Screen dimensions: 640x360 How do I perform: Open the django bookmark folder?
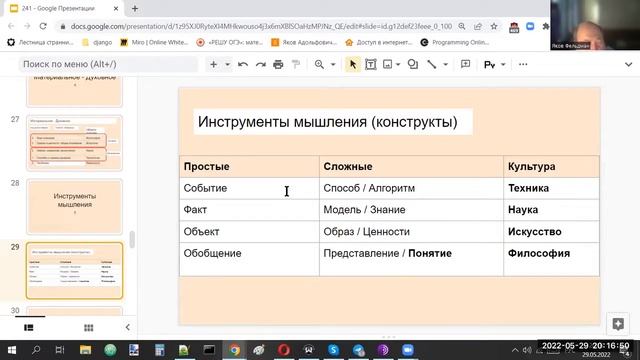click(97, 42)
